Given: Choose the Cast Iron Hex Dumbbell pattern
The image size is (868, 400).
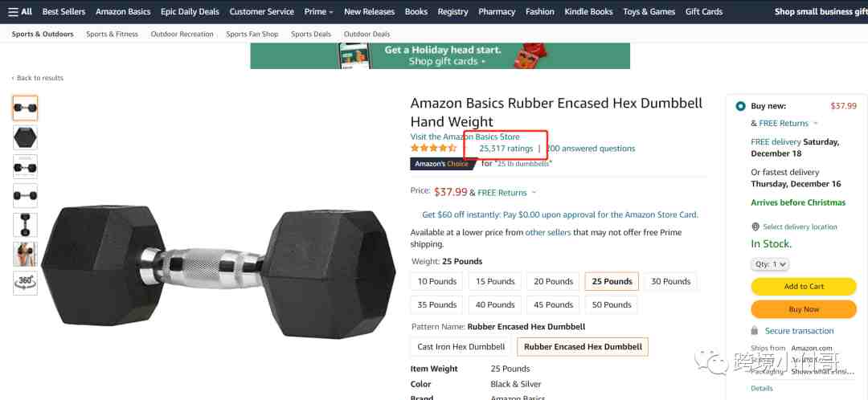Looking at the screenshot, I should [x=461, y=347].
